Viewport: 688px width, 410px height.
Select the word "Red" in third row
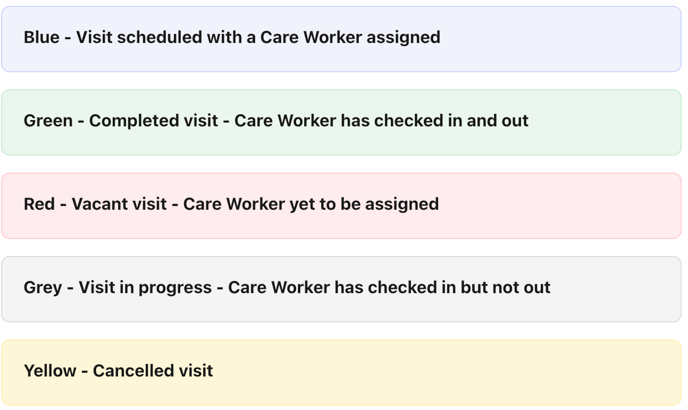coord(39,204)
